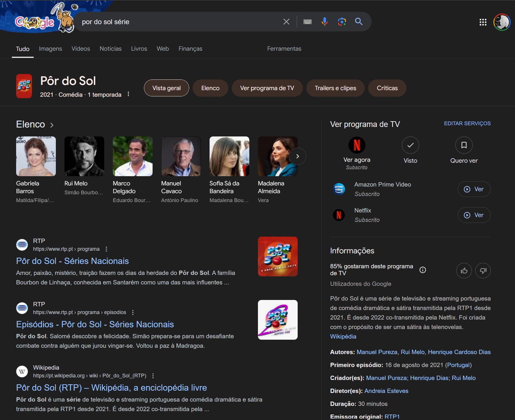Click Gabriela Barros cast photo

click(36, 156)
